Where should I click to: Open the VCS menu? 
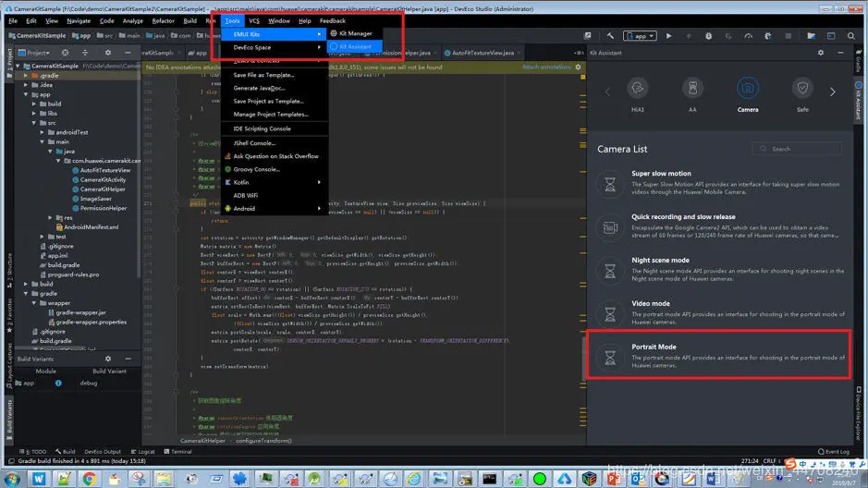[x=254, y=20]
